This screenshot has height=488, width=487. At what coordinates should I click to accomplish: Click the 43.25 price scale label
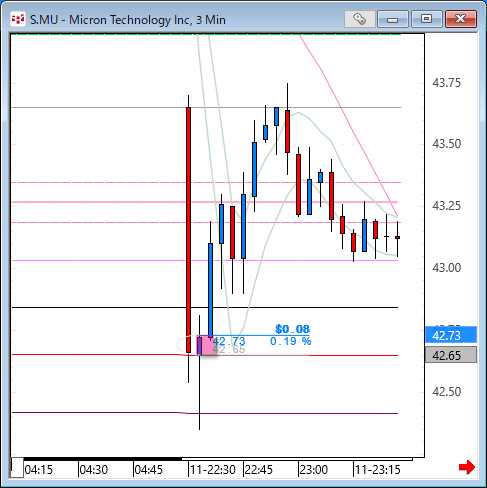[446, 206]
